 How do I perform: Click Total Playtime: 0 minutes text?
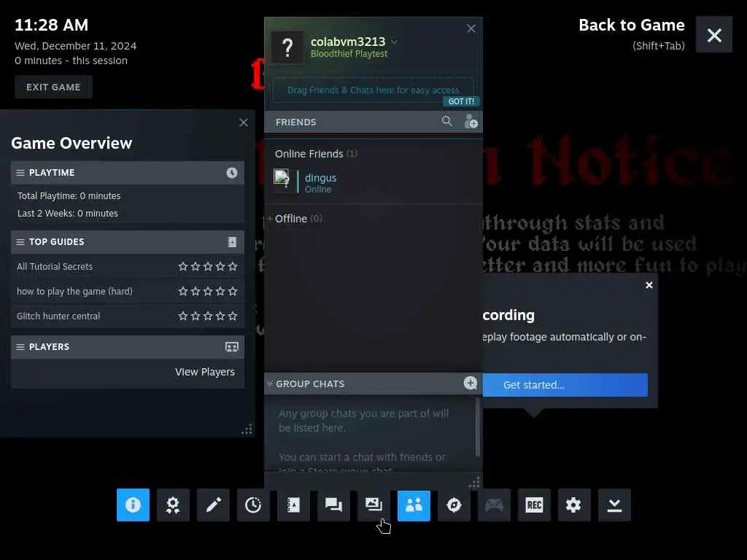[69, 196]
